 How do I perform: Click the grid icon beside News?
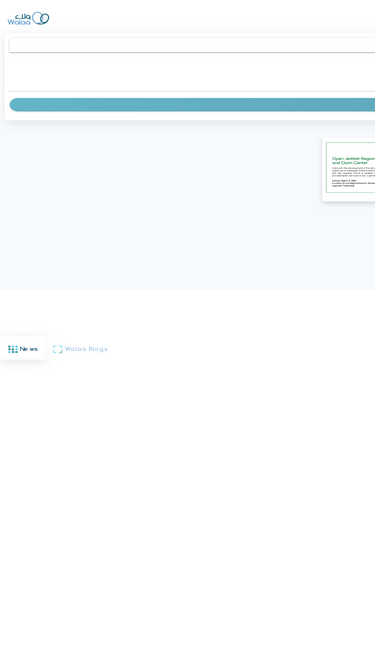point(13,349)
